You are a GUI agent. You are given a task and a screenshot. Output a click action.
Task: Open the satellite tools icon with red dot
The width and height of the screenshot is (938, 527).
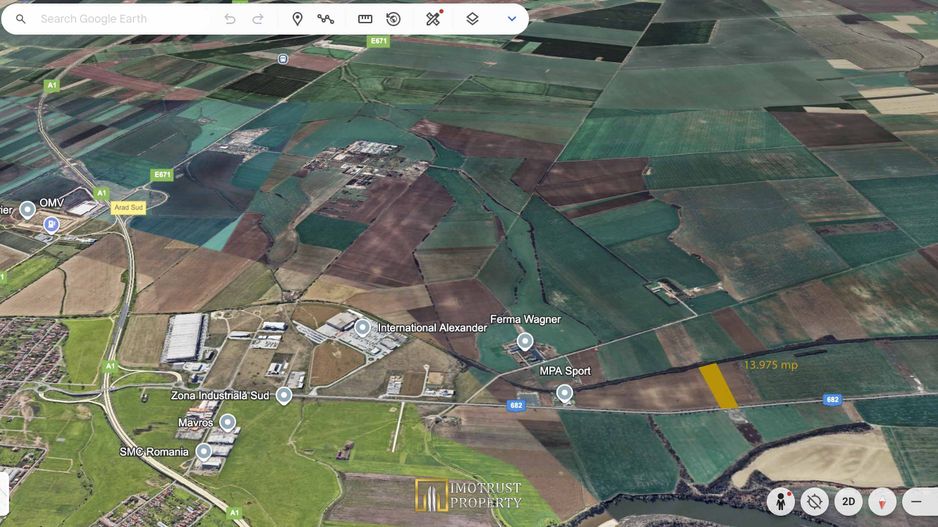[433, 19]
